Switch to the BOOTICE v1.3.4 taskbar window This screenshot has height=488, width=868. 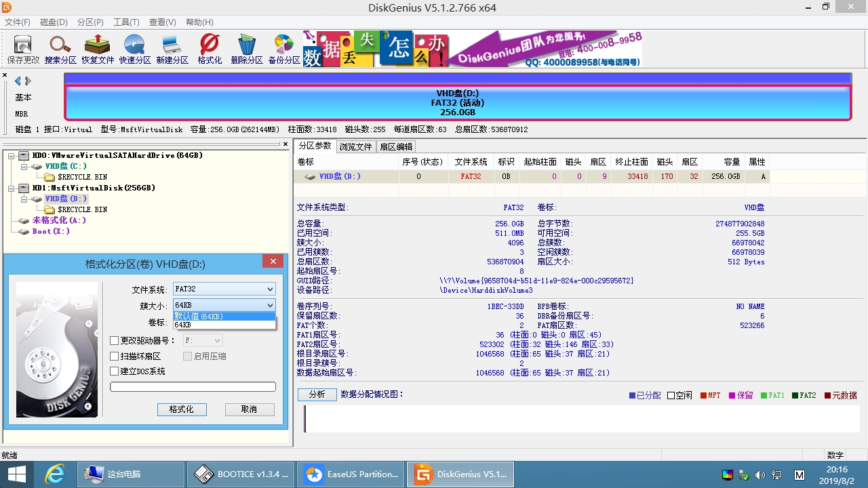(x=241, y=474)
